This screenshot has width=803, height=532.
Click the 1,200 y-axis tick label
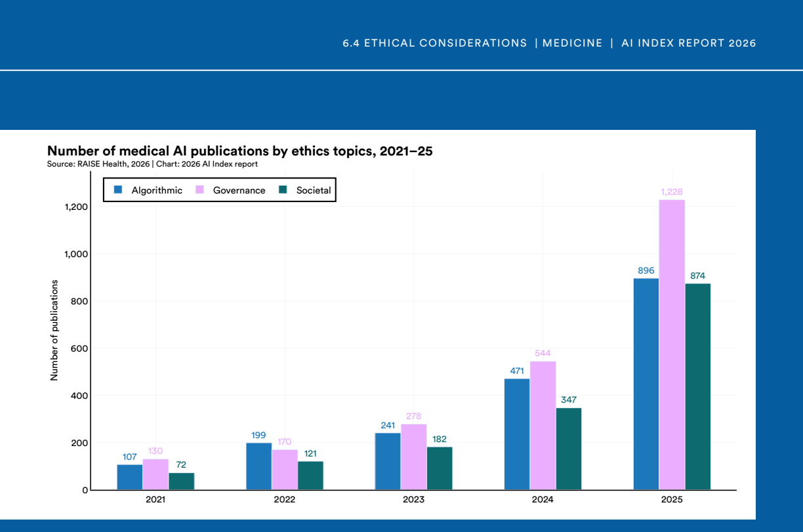pyautogui.click(x=76, y=207)
